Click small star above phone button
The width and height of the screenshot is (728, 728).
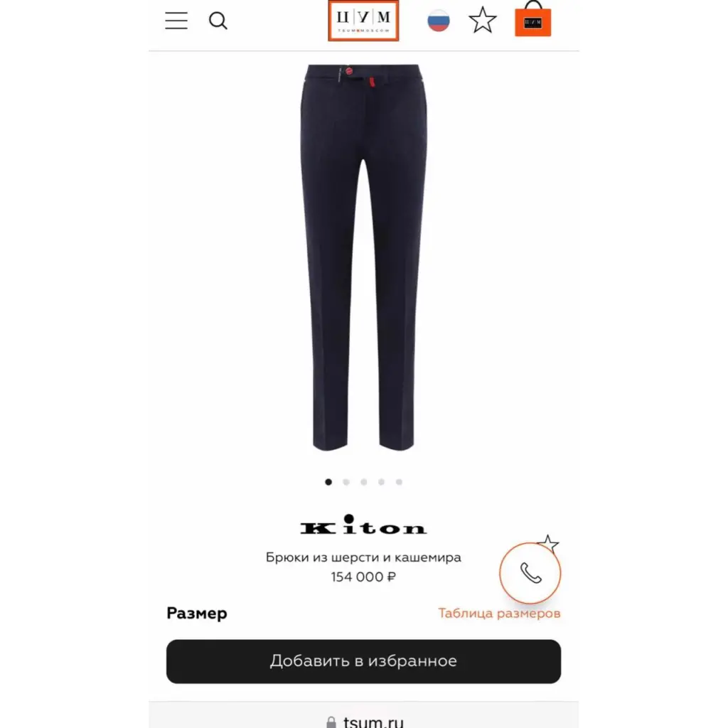click(548, 542)
